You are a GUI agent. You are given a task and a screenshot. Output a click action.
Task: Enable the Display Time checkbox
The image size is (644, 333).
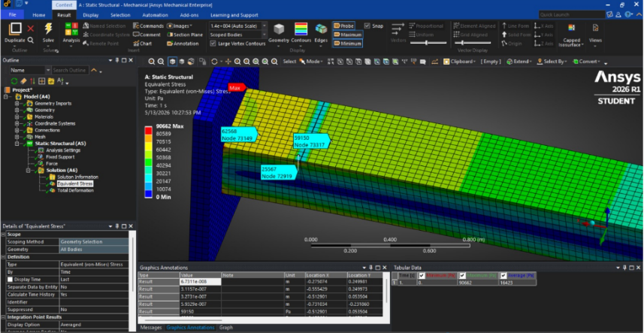tap(11, 280)
